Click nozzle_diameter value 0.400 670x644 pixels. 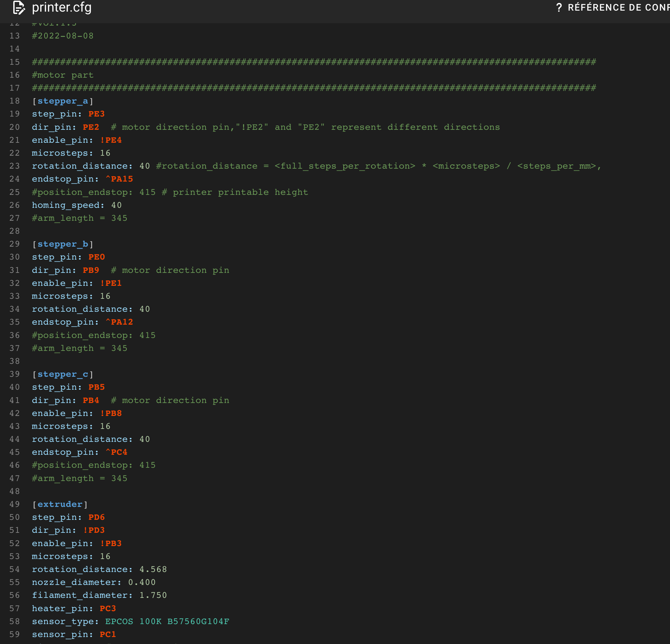(x=142, y=583)
